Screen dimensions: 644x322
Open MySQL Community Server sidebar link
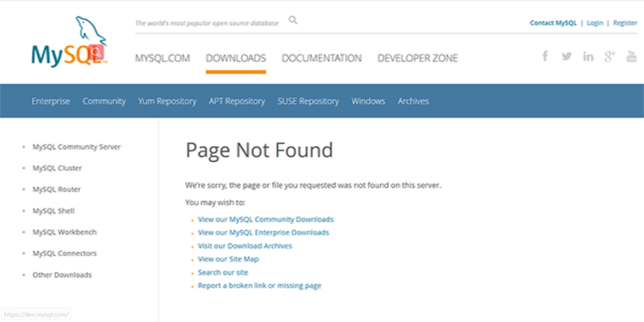(77, 147)
